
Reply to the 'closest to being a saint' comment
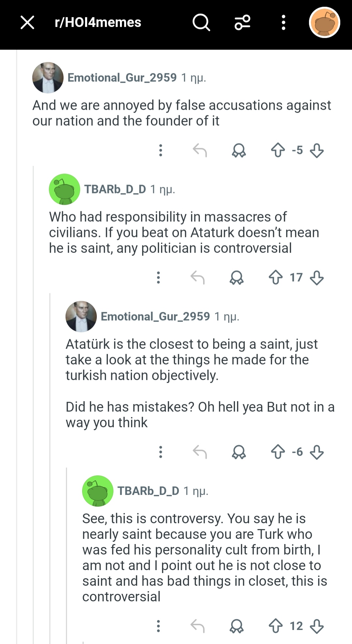(200, 452)
